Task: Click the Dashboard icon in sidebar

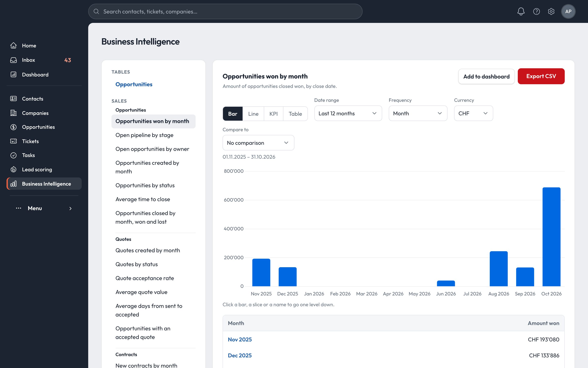Action: 14,74
